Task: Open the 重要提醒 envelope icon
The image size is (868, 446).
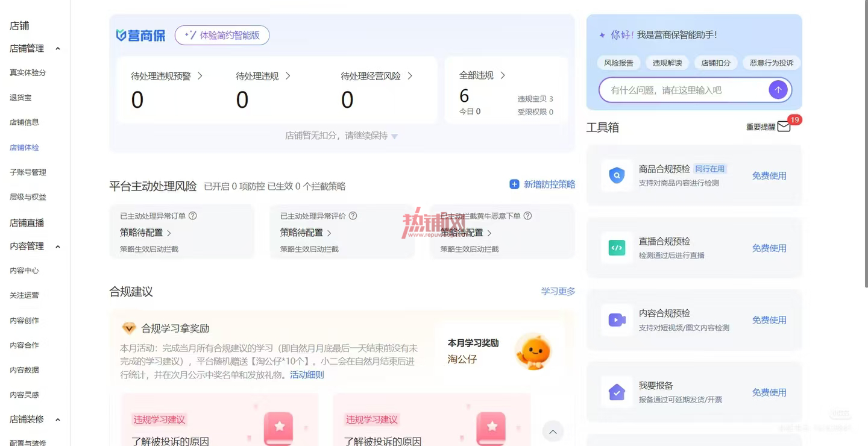Action: 784,127
